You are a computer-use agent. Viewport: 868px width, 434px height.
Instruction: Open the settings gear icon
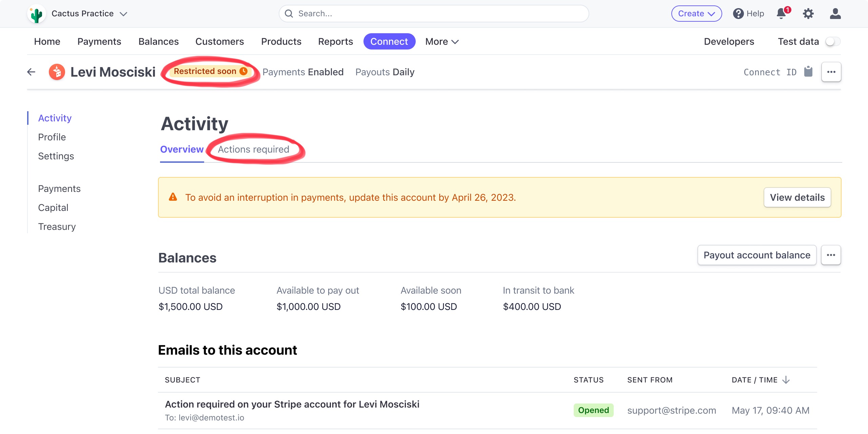point(808,14)
